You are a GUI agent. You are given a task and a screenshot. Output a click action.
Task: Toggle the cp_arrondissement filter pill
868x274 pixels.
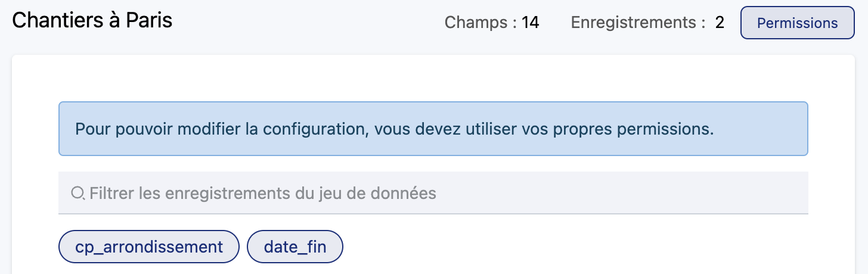click(149, 247)
